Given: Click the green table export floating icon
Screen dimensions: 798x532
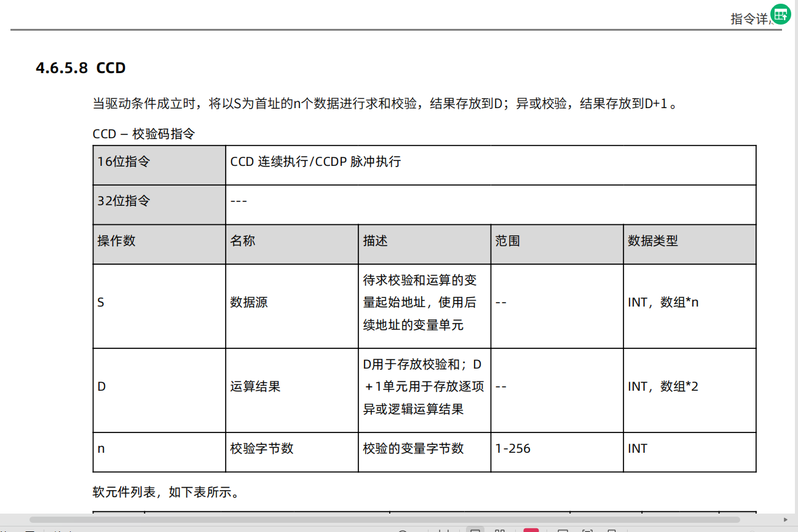Looking at the screenshot, I should point(781,15).
